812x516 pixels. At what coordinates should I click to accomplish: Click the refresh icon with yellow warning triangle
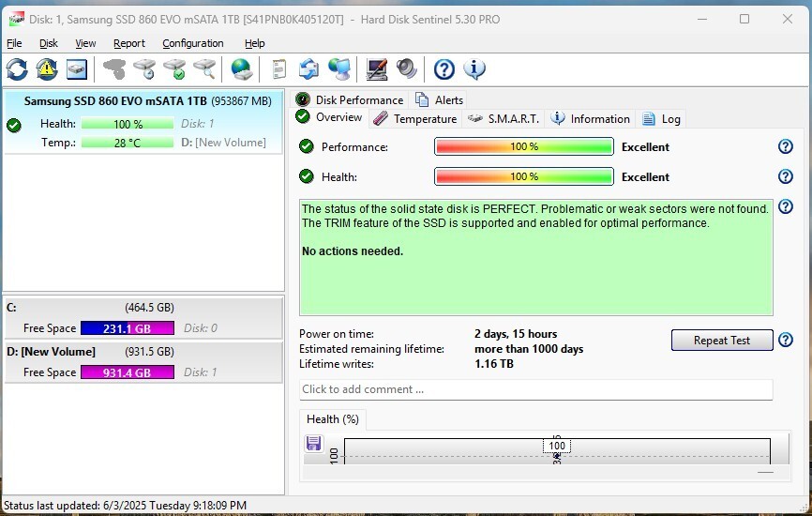tap(47, 68)
